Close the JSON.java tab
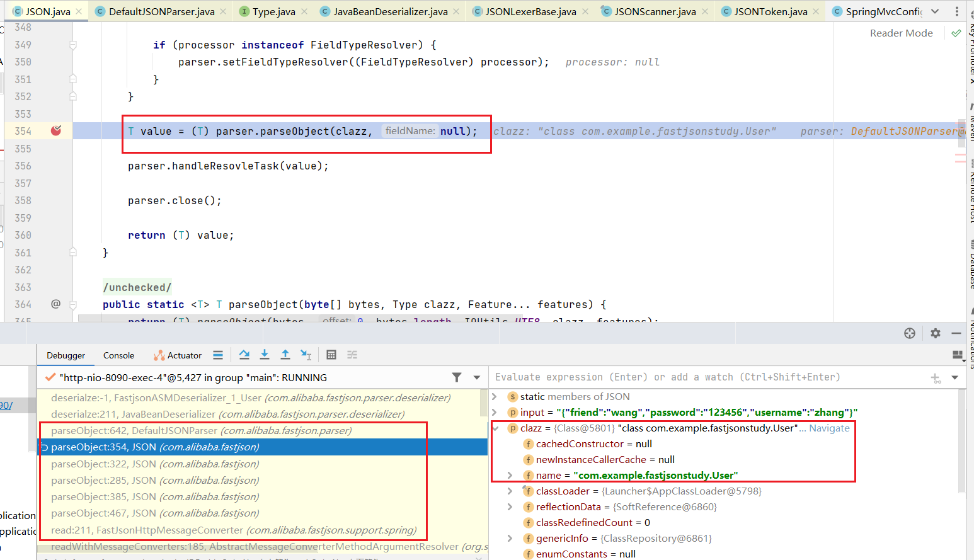This screenshot has height=560, width=974. [x=79, y=11]
